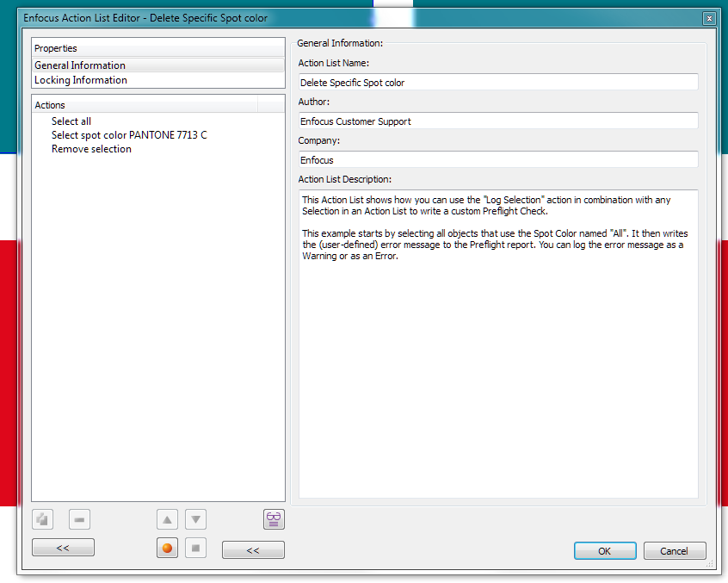Dismiss dialog with Cancel button
The height and width of the screenshot is (583, 728).
(x=675, y=551)
